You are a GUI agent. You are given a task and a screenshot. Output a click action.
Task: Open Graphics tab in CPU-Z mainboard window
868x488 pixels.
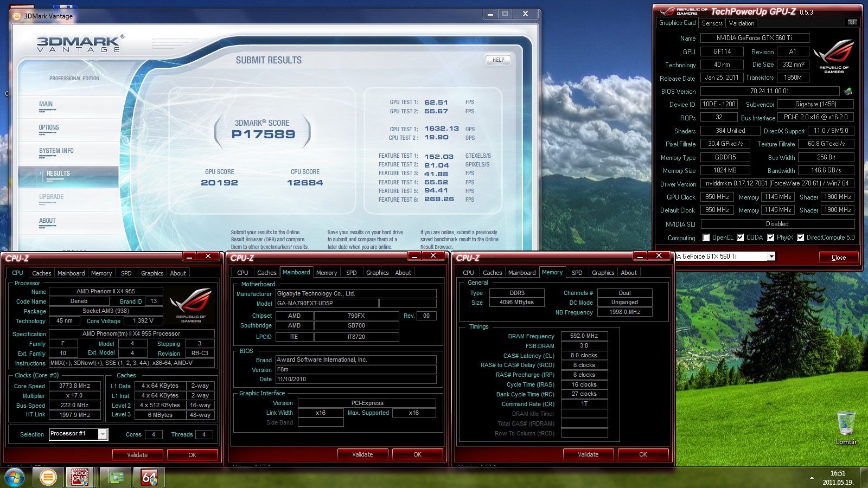[x=377, y=273]
